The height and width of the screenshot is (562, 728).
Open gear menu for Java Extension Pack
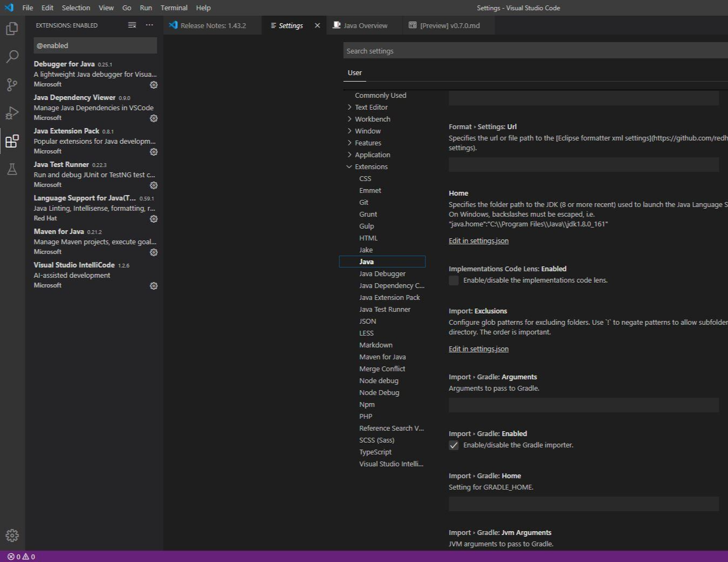point(153,152)
